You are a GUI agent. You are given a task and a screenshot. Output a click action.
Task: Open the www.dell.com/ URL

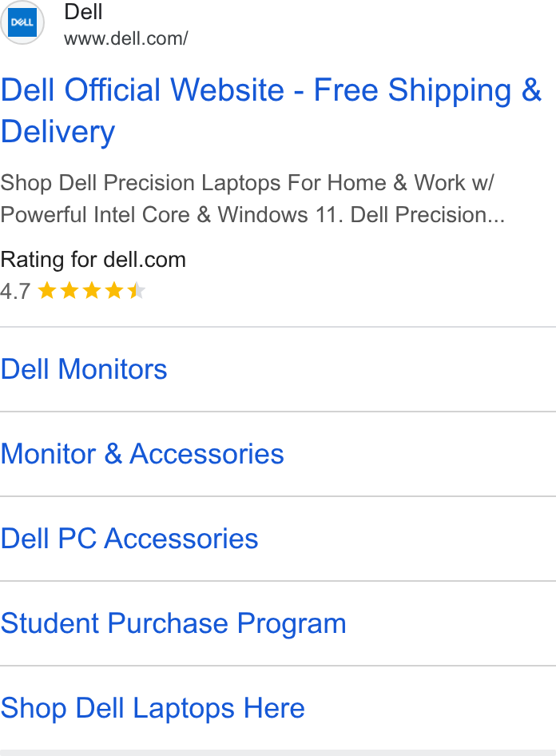pyautogui.click(x=125, y=38)
